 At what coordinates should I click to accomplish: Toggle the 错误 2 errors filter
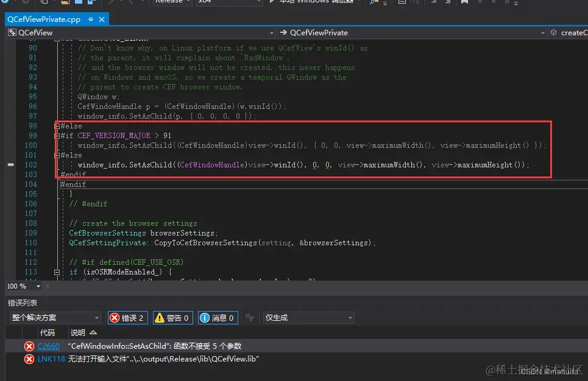coord(128,318)
